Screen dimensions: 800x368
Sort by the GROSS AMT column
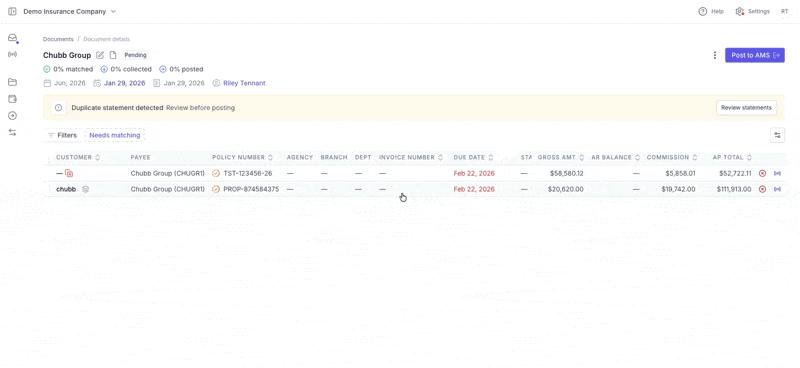[x=561, y=157]
